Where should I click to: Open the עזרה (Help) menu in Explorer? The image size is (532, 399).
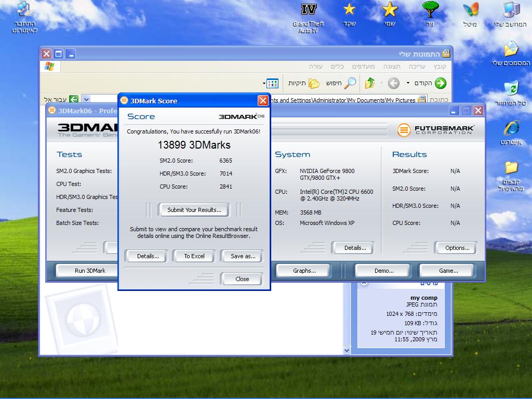[315, 66]
